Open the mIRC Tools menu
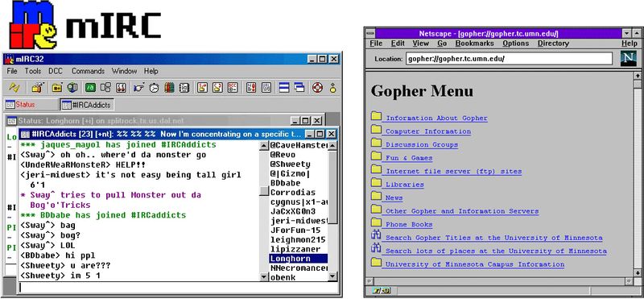The image size is (644, 299). [33, 71]
